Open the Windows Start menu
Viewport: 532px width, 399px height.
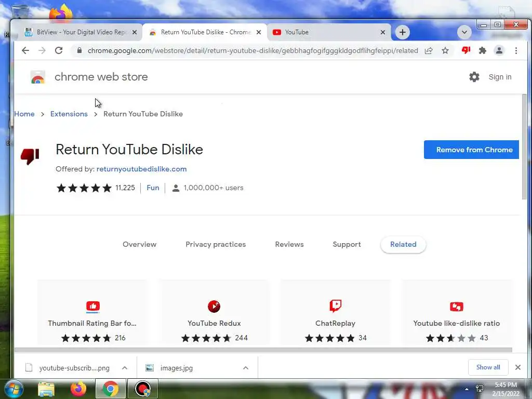click(x=13, y=389)
